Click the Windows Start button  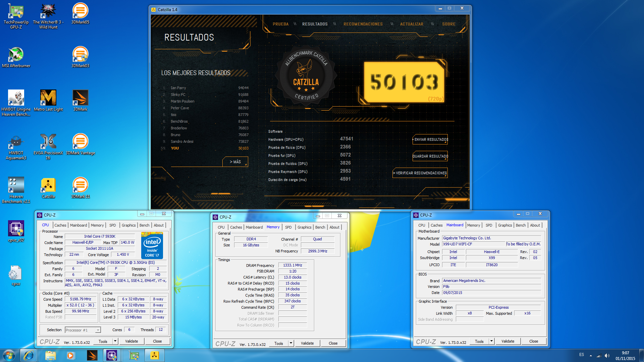(x=9, y=355)
